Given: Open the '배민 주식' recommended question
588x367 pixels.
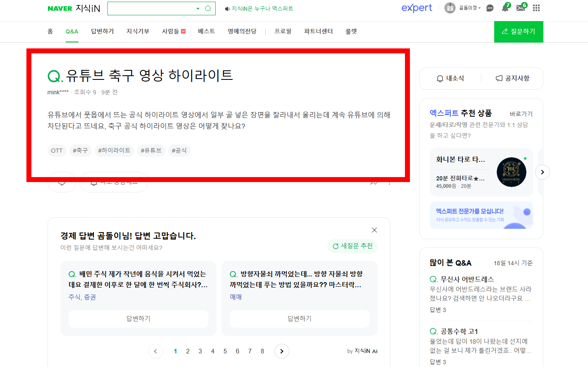Looking at the screenshot, I should pyautogui.click(x=138, y=279).
